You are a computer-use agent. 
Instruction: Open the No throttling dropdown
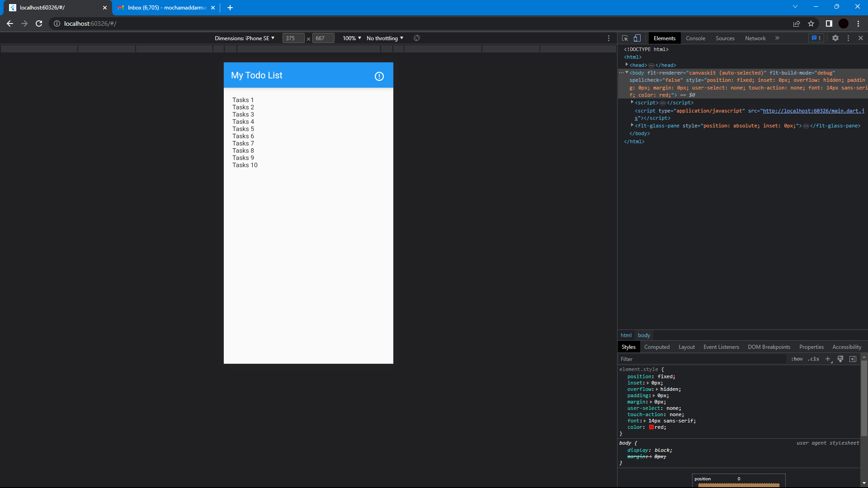pyautogui.click(x=384, y=38)
